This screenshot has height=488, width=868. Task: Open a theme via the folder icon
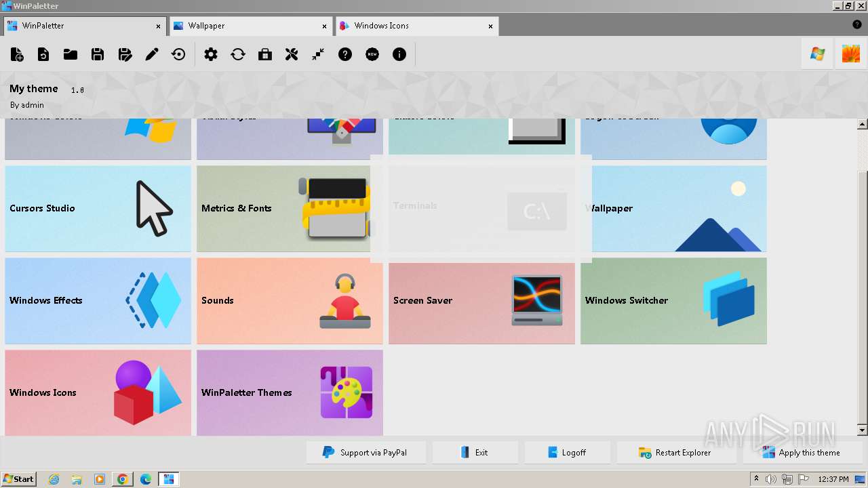(x=71, y=54)
